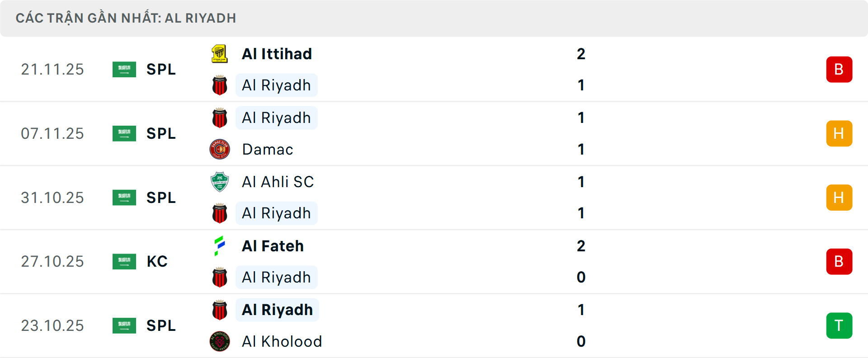The width and height of the screenshot is (868, 358).
Task: Click the KC competition label
Action: coord(157,261)
